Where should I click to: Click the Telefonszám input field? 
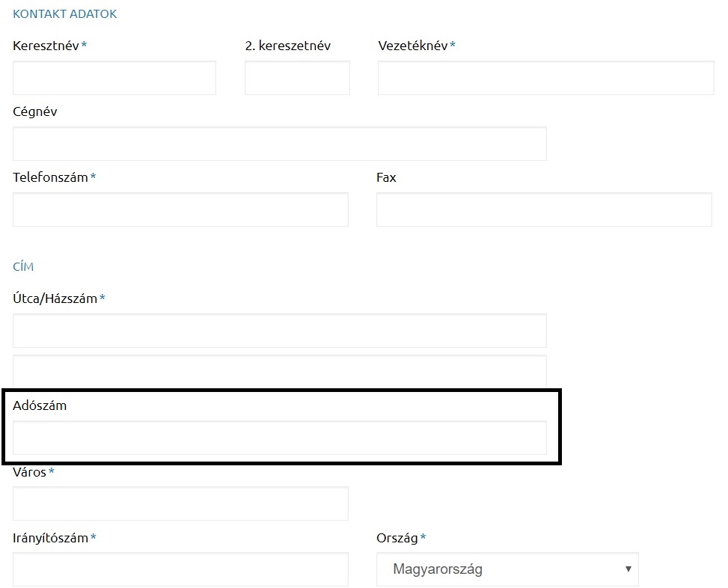click(x=180, y=209)
